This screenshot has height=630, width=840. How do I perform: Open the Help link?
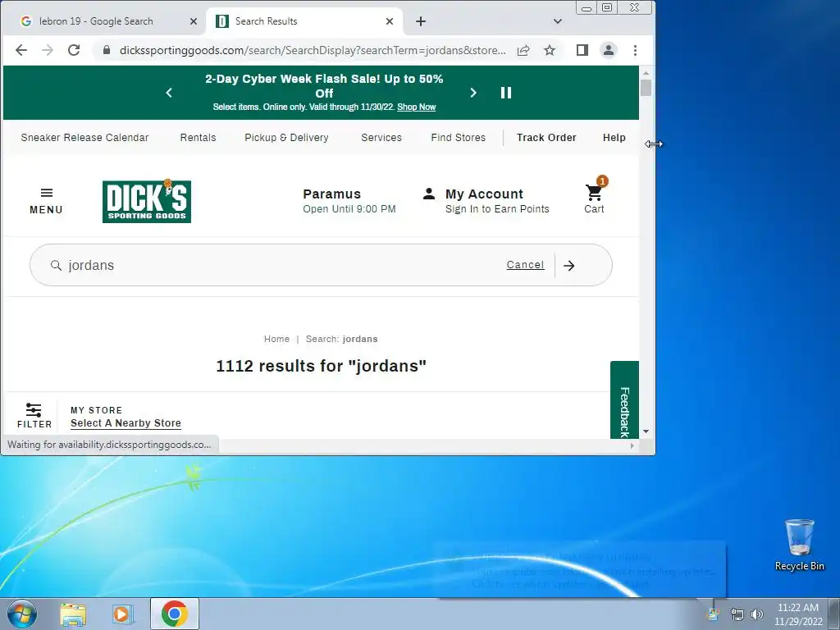(x=614, y=138)
